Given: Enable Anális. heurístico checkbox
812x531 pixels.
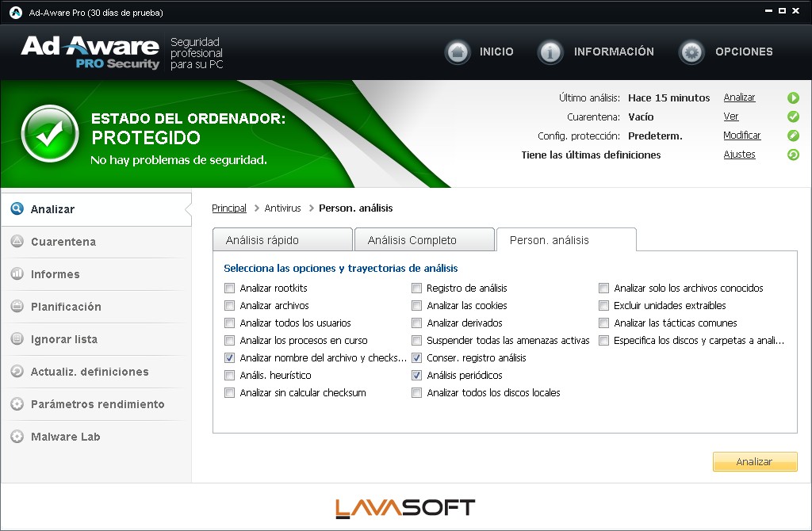Looking at the screenshot, I should [229, 375].
